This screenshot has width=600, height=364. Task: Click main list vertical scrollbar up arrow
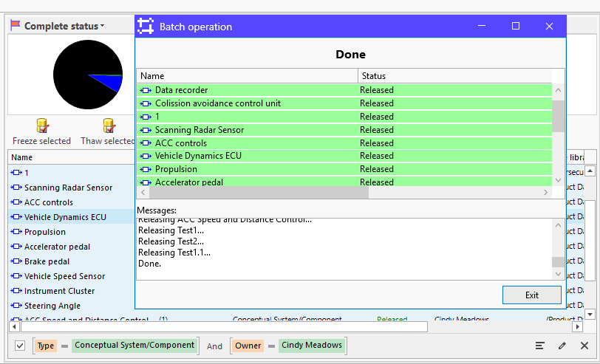tap(590, 171)
